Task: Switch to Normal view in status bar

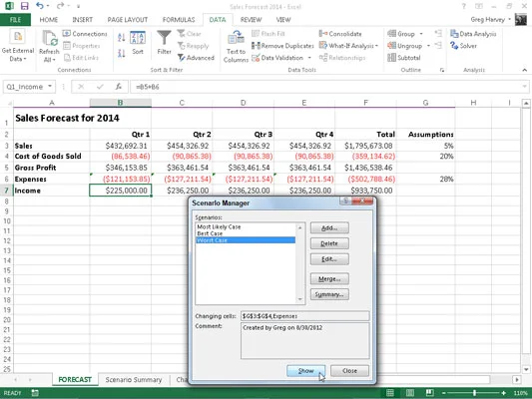Action: [390, 393]
